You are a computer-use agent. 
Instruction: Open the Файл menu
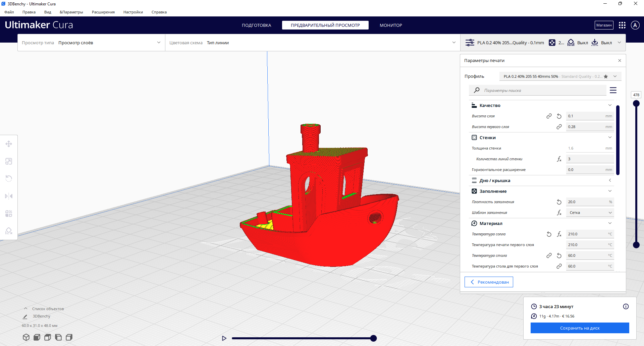point(9,12)
